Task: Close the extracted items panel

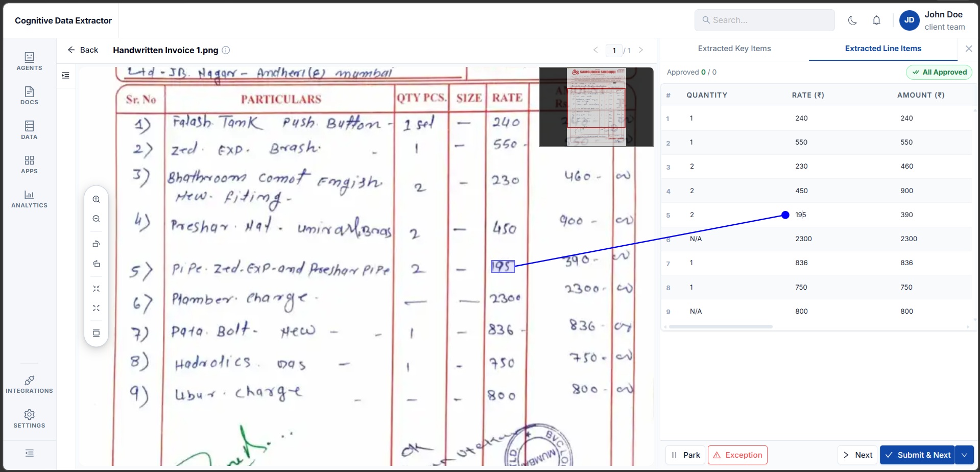Action: tap(969, 49)
